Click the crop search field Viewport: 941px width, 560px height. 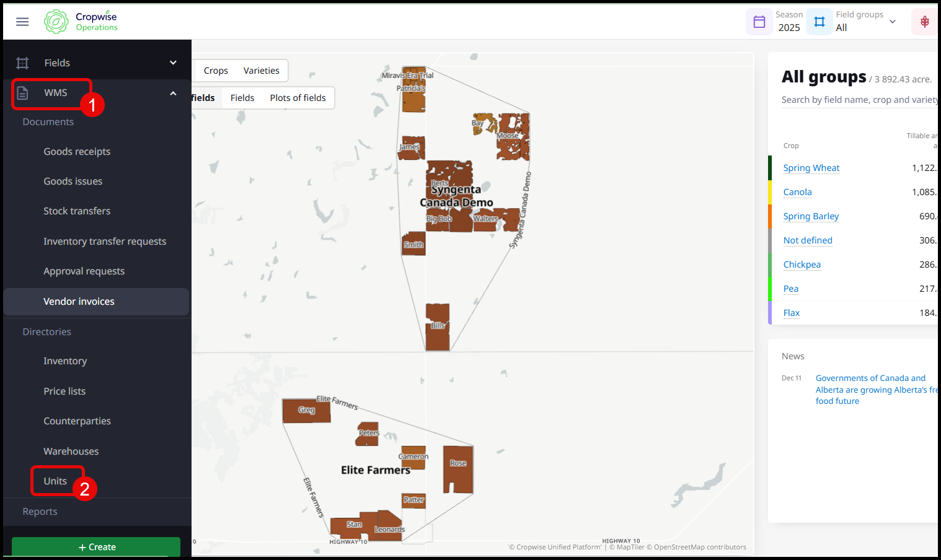(x=859, y=100)
